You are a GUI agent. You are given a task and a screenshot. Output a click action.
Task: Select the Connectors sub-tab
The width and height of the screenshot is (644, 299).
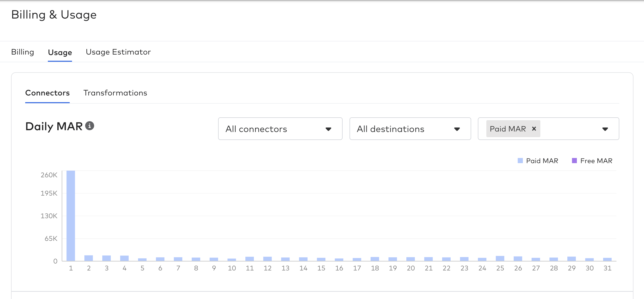click(47, 93)
